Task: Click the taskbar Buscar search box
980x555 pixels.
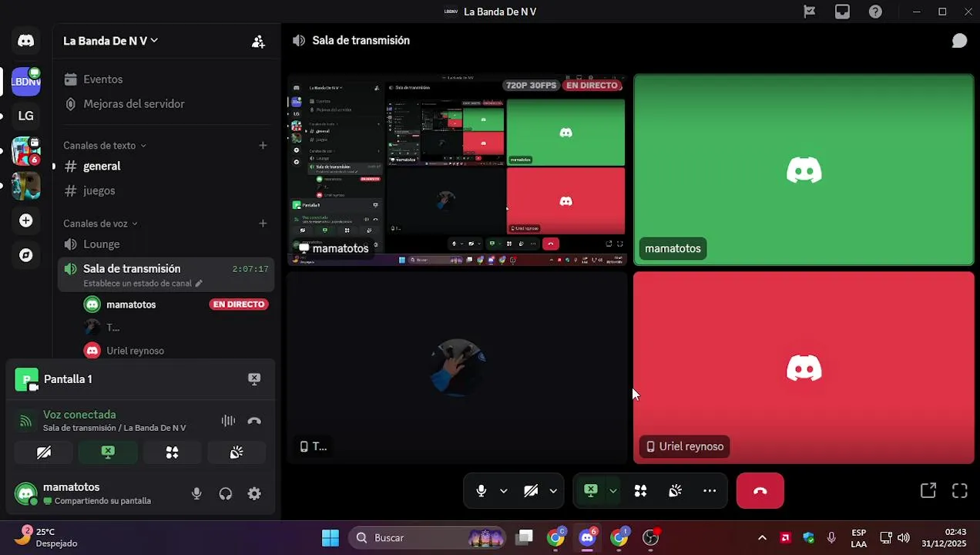Action: pyautogui.click(x=428, y=538)
